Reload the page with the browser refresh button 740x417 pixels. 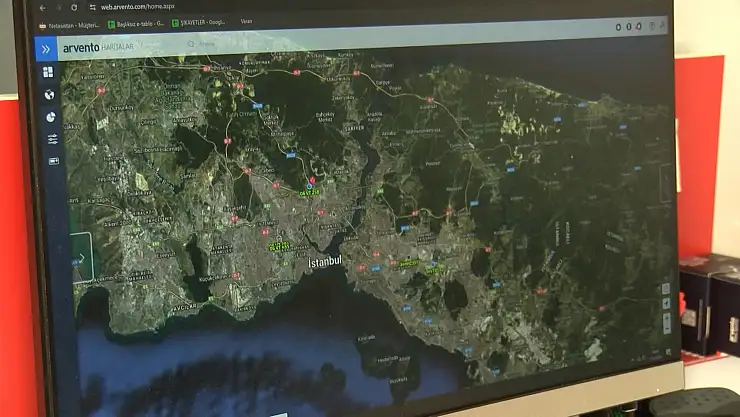(x=75, y=6)
